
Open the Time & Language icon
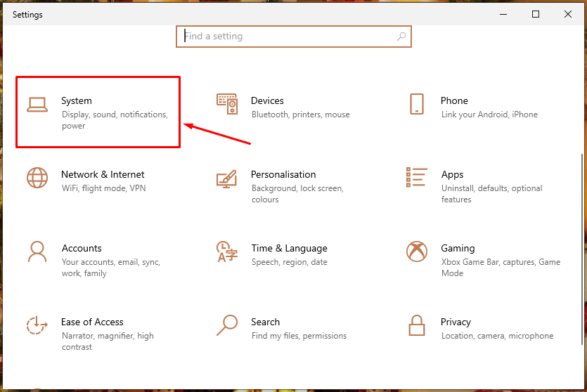(227, 251)
